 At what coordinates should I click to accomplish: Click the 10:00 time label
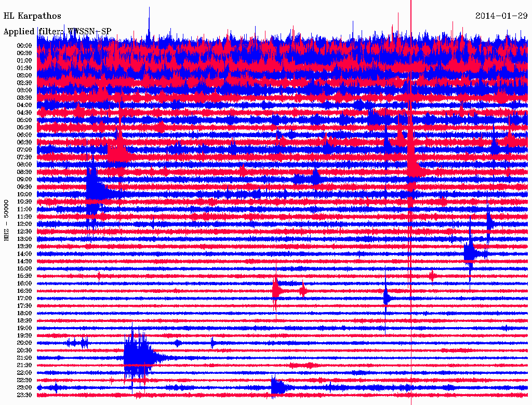point(24,194)
